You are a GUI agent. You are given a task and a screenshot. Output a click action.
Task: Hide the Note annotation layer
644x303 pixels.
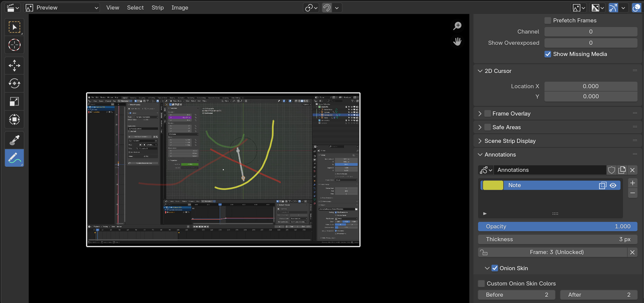pyautogui.click(x=613, y=185)
